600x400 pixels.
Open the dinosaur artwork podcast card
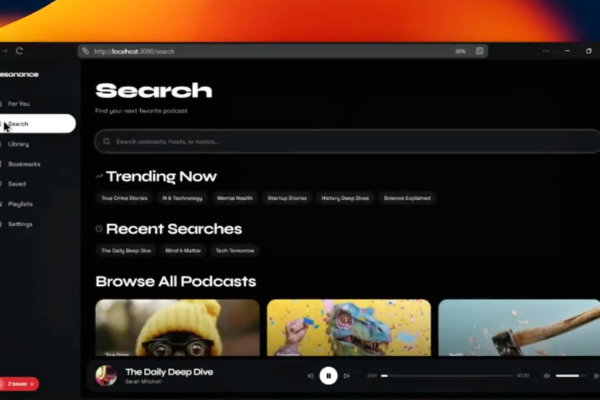pyautogui.click(x=349, y=327)
